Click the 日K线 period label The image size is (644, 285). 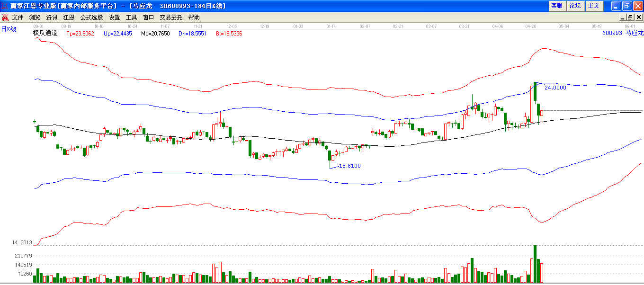pyautogui.click(x=9, y=29)
